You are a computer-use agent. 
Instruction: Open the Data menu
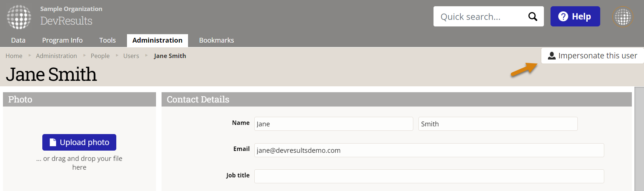[18, 40]
